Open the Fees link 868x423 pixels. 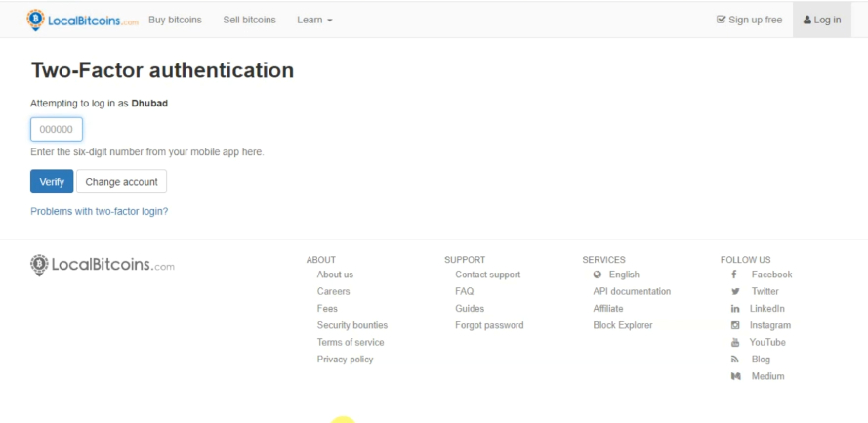pyautogui.click(x=327, y=309)
